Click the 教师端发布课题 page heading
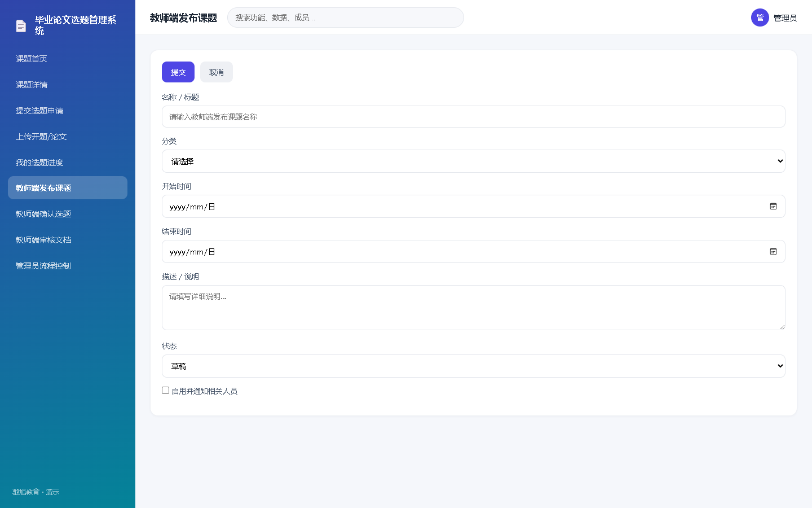The image size is (812, 508). (x=183, y=18)
